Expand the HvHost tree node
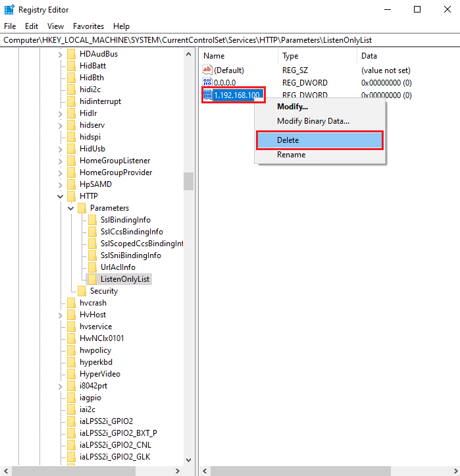Viewport: 460px width, 476px height. pos(60,315)
